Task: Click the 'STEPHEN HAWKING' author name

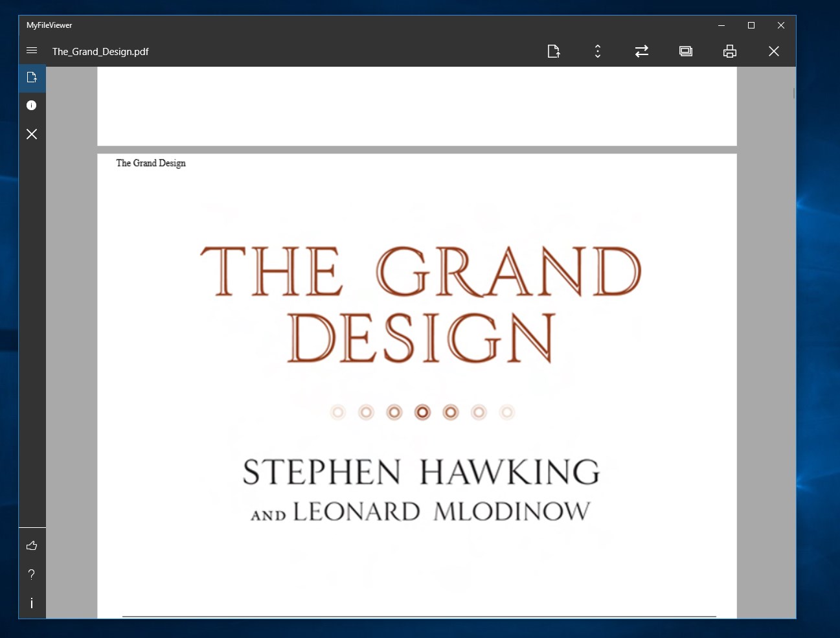Action: click(421, 472)
